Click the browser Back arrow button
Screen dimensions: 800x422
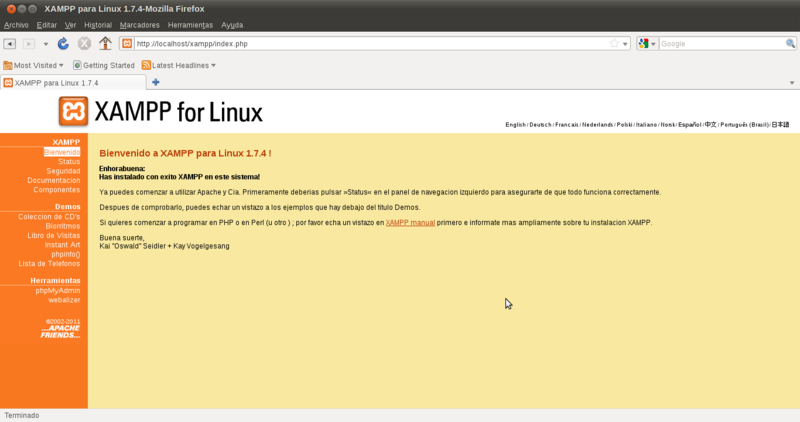point(10,44)
